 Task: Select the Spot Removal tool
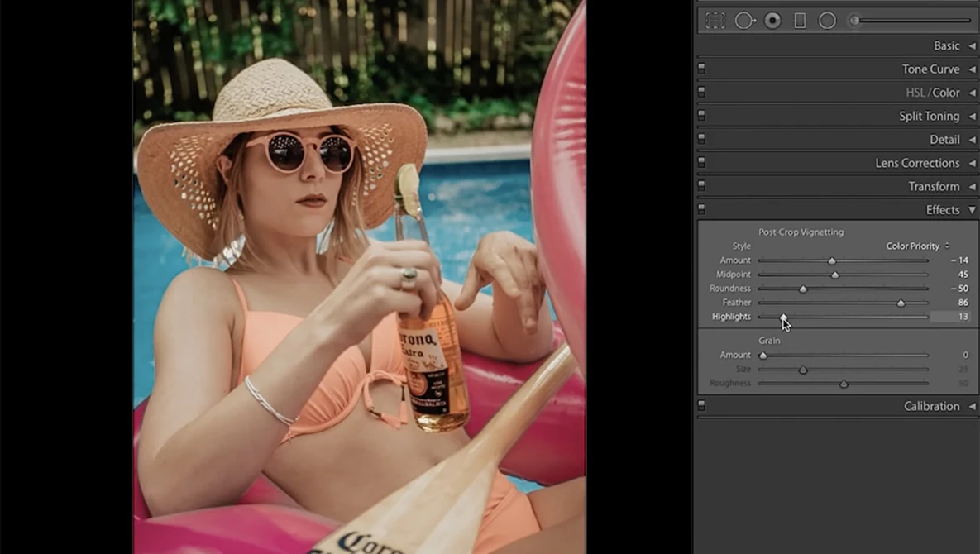pyautogui.click(x=744, y=21)
